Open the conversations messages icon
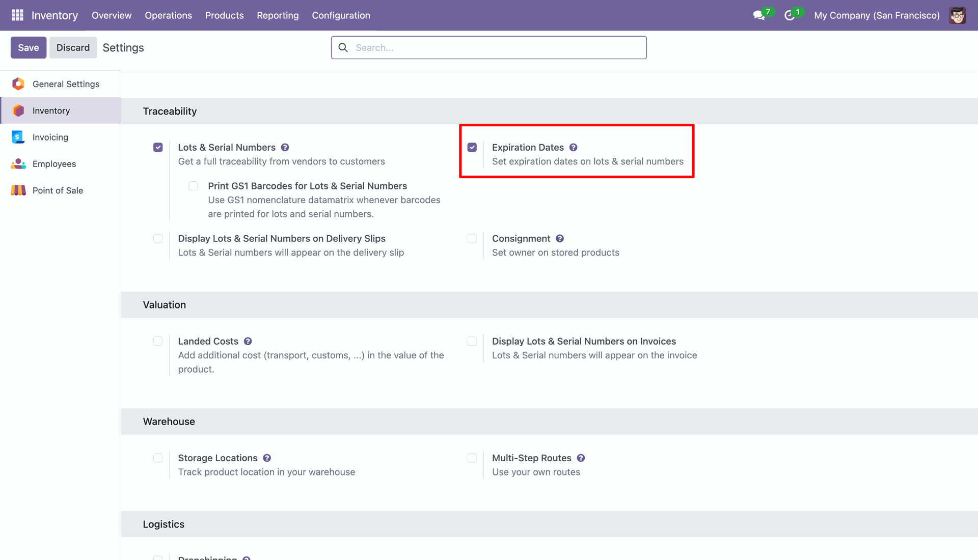This screenshot has width=978, height=560. [x=759, y=15]
